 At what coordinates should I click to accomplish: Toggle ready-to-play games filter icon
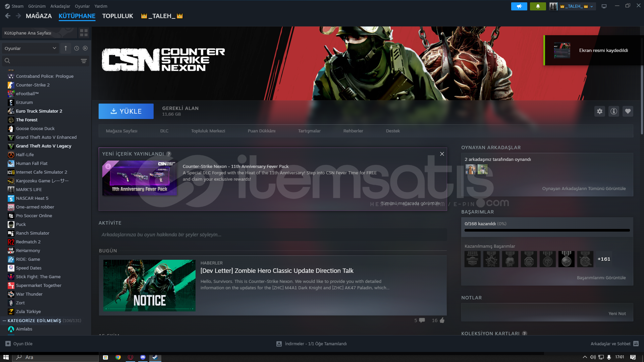tap(85, 48)
